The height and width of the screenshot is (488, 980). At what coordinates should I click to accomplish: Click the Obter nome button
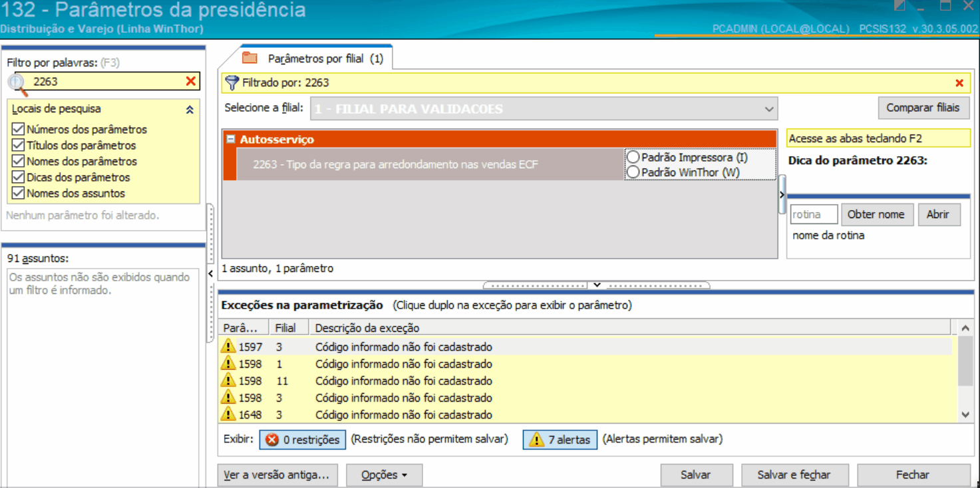(876, 215)
